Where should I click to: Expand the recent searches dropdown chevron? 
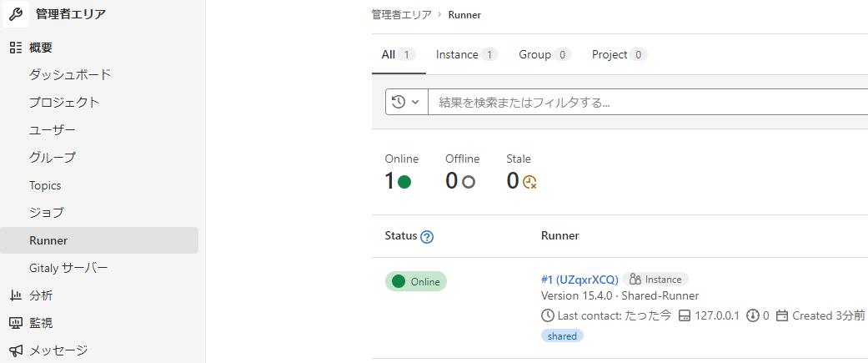click(x=415, y=102)
